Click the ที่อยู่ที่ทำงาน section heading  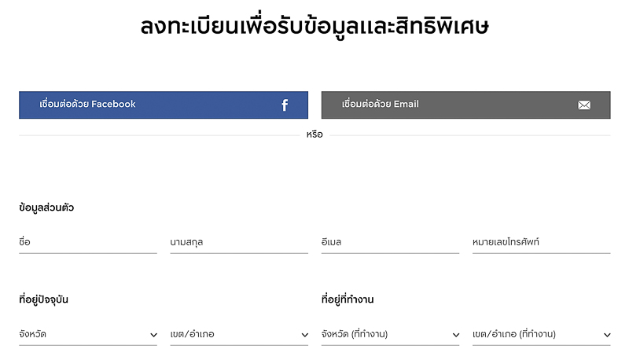(x=348, y=300)
